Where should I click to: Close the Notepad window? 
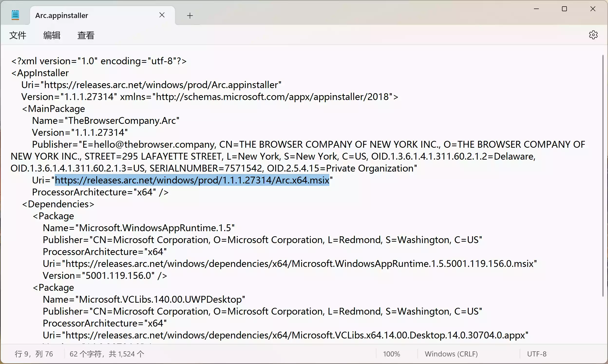click(592, 9)
